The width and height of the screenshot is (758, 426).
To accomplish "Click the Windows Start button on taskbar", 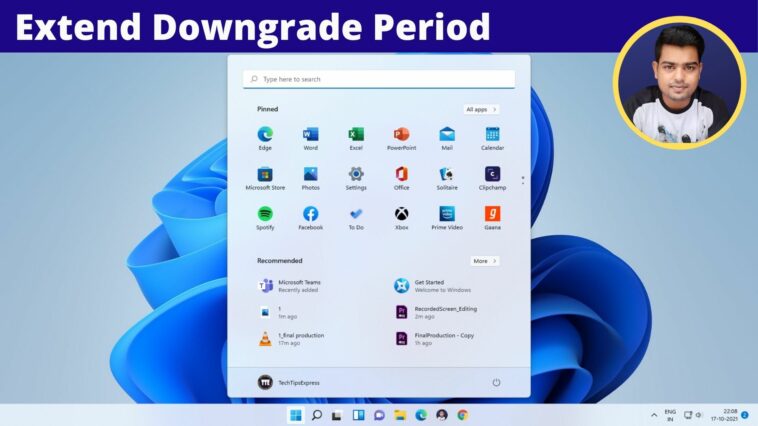I will coord(296,415).
